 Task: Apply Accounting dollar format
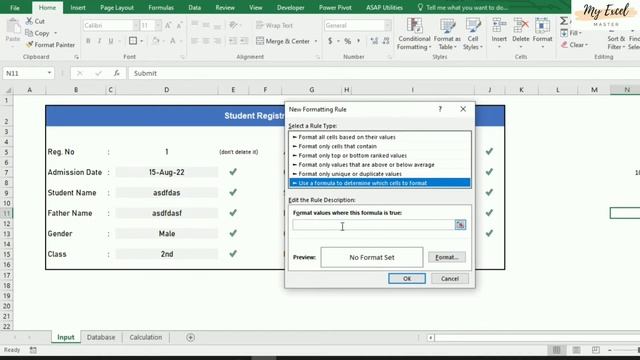click(330, 41)
